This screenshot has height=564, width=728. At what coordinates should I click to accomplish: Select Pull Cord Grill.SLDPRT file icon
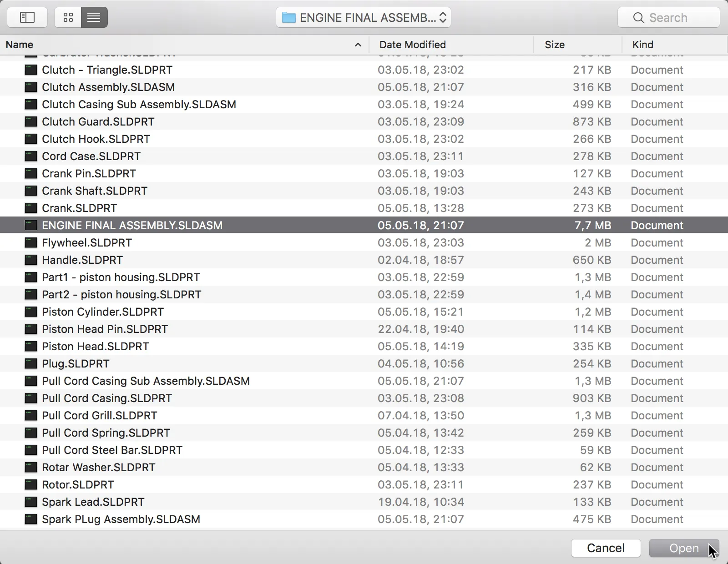(30, 415)
